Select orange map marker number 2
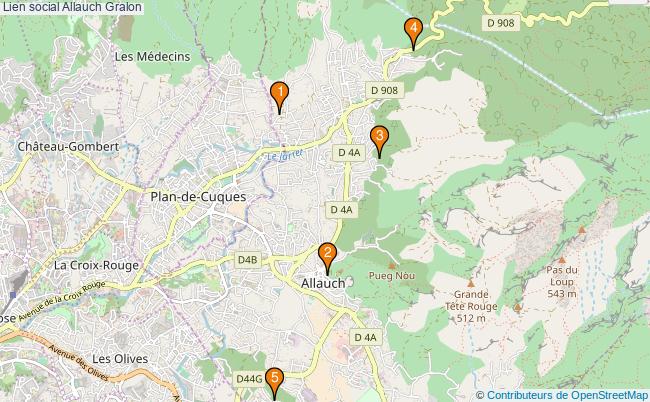Viewport: 650px width, 402px height. coord(327,258)
